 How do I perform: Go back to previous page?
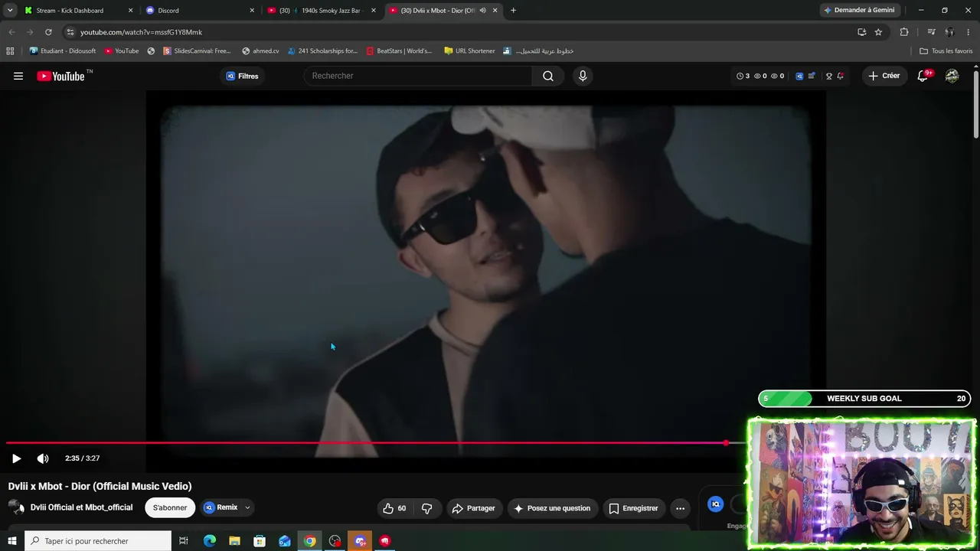[x=11, y=32]
